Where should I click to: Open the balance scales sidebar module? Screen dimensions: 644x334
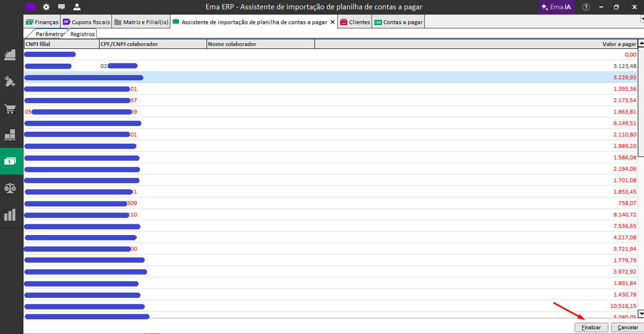point(10,188)
